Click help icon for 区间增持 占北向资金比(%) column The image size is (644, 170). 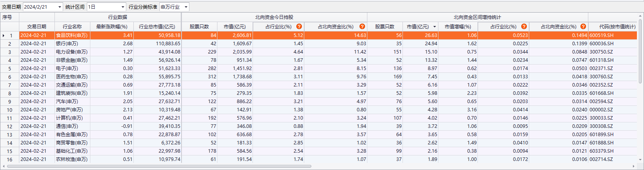click(x=583, y=26)
